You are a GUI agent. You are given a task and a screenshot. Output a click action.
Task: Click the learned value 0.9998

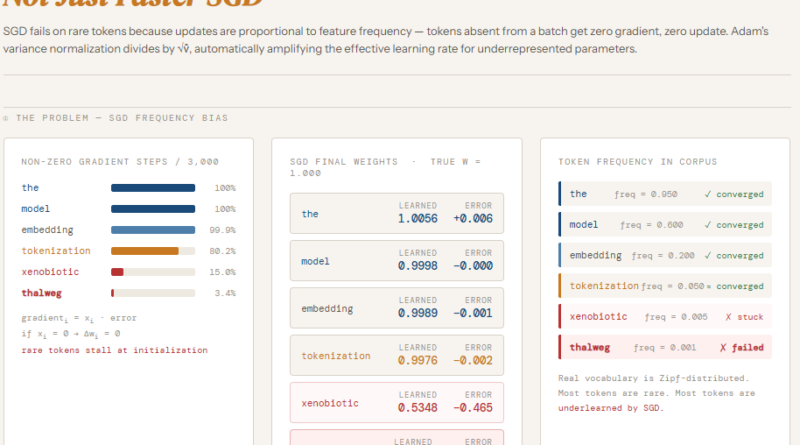click(418, 266)
